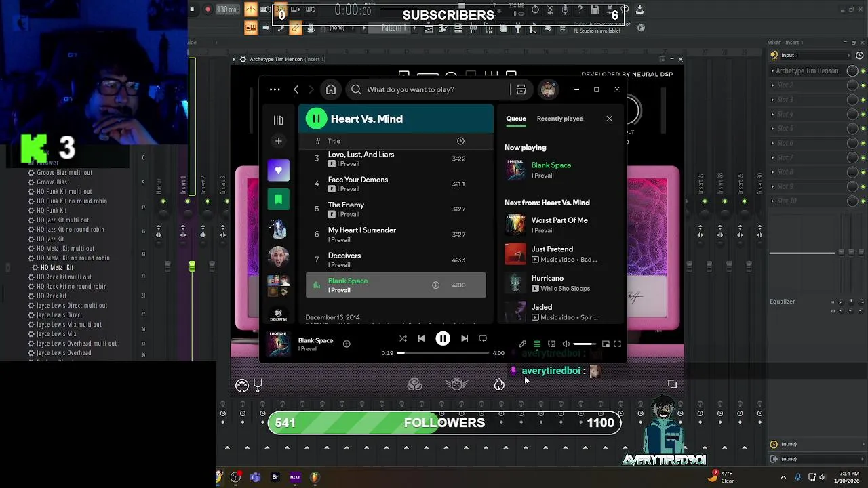This screenshot has width=868, height=488.
Task: Play My Heart I Surrender track
Action: (x=396, y=235)
